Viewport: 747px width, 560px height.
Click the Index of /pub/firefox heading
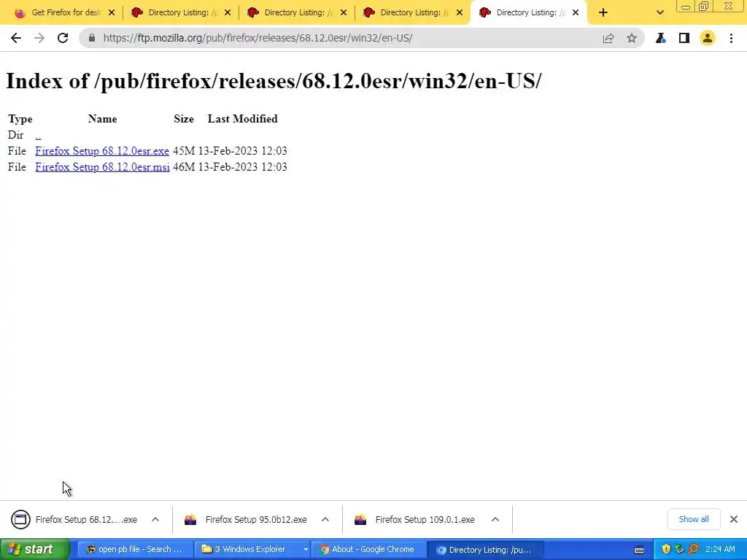pos(274,81)
